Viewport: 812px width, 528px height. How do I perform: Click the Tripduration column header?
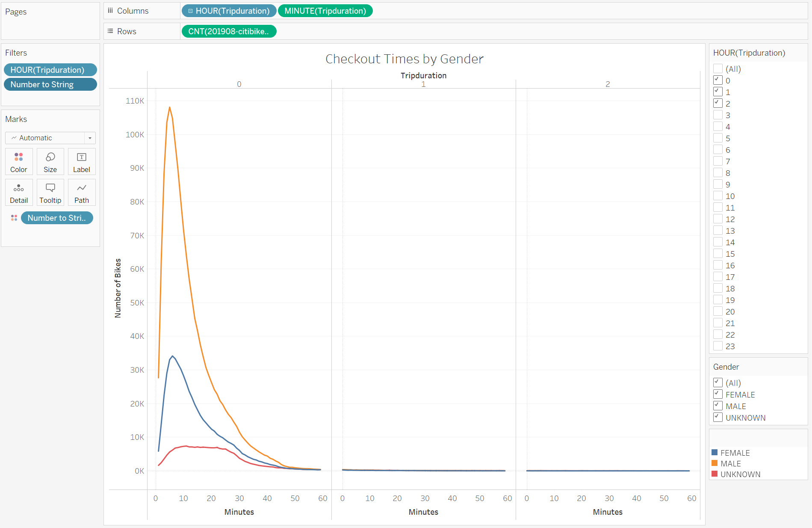coord(423,75)
